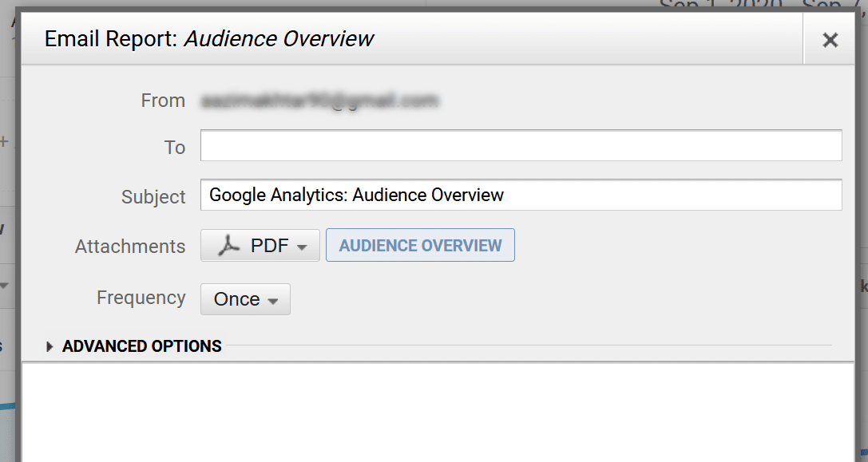Click the small triangle beside Advanced Options
This screenshot has width=868, height=462.
coord(50,346)
